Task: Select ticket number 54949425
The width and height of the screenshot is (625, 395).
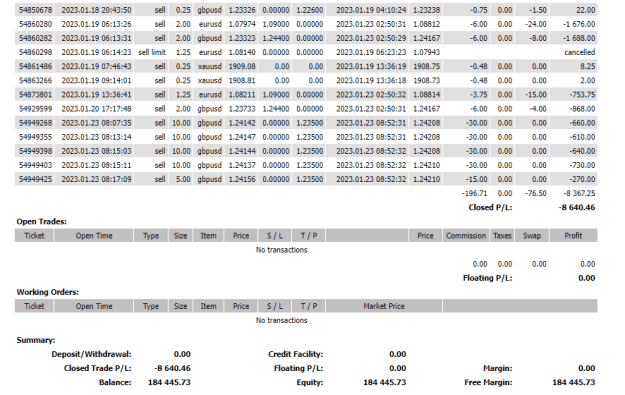Action: tap(35, 179)
